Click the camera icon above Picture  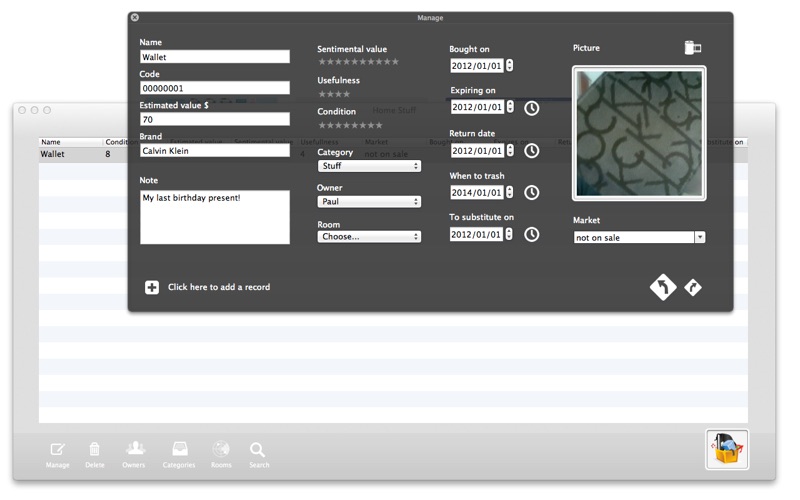pyautogui.click(x=692, y=48)
